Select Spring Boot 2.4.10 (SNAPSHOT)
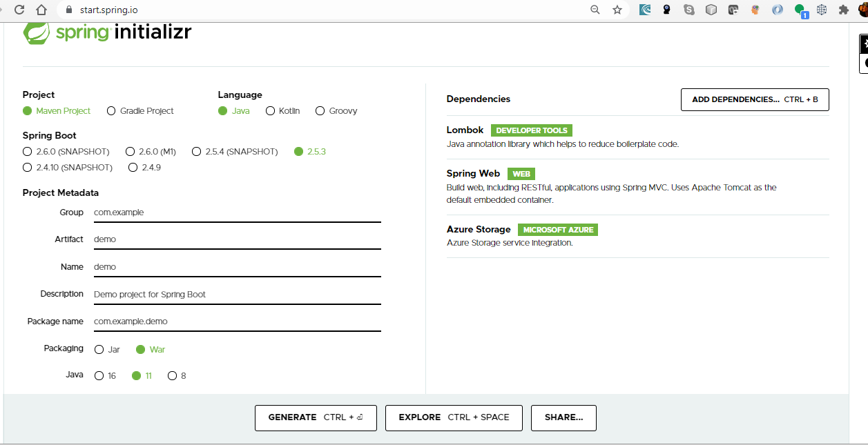868x445 pixels. tap(68, 167)
